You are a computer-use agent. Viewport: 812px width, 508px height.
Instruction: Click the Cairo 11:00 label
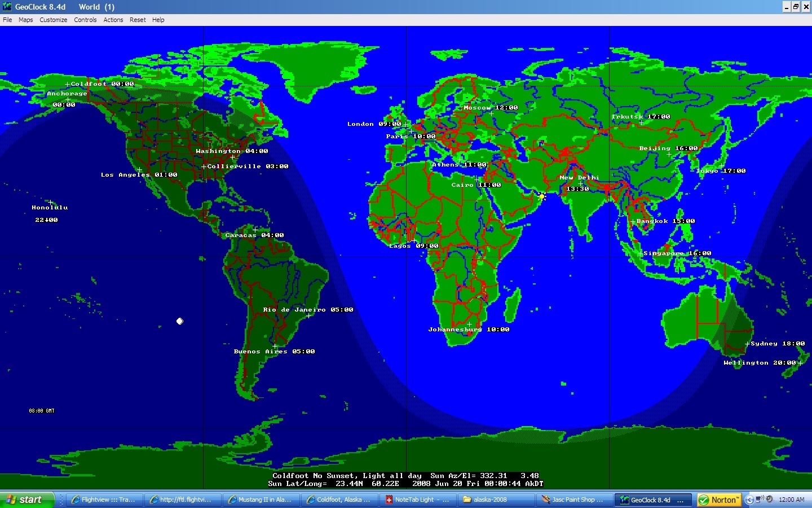pyautogui.click(x=476, y=185)
